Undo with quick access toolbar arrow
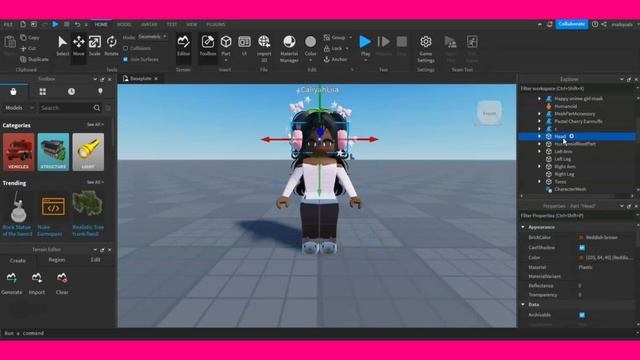This screenshot has width=640, height=360. (77, 24)
